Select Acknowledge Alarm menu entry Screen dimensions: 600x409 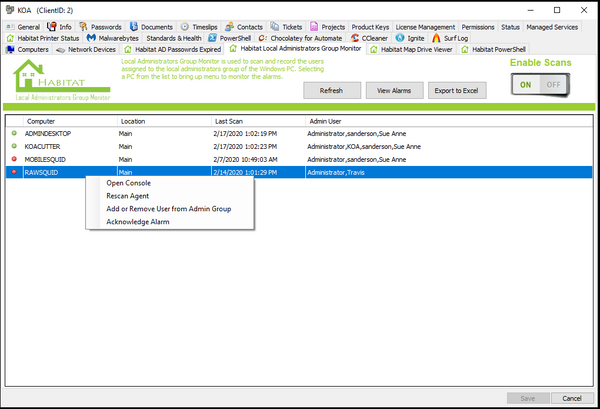pos(139,222)
